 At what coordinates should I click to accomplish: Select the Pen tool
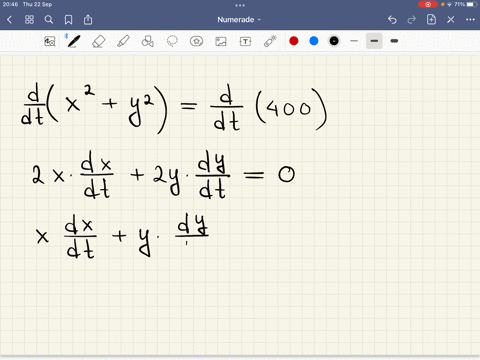(x=74, y=41)
